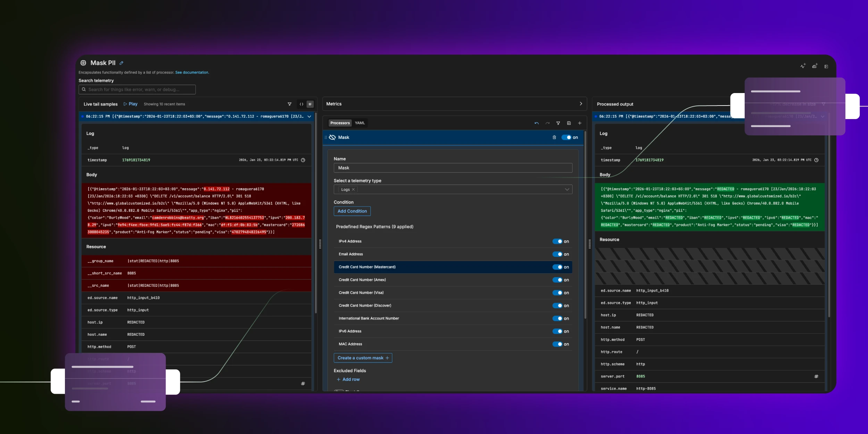The width and height of the screenshot is (868, 434).
Task: Click the redo icon in the Processors toolbar
Action: click(548, 123)
